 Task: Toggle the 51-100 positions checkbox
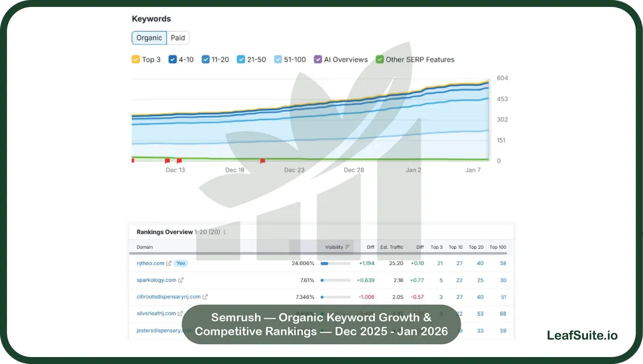coord(278,59)
